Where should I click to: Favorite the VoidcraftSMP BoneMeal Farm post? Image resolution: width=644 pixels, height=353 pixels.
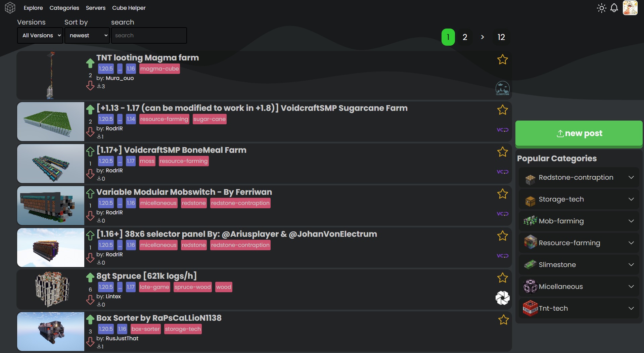pos(502,152)
